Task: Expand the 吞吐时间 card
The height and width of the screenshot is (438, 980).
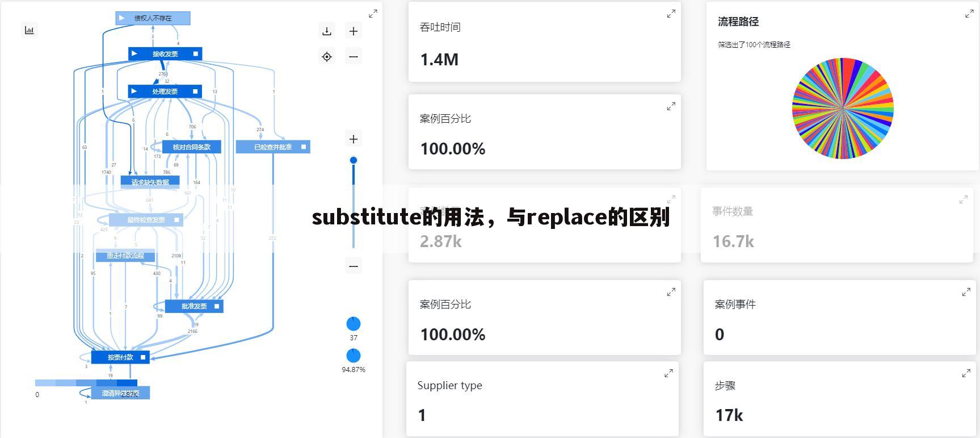Action: pos(671,14)
